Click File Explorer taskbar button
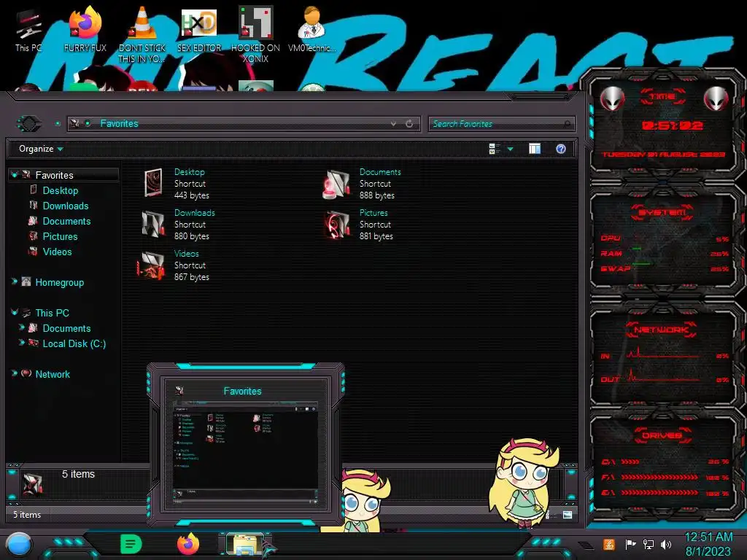747x560 pixels. [x=246, y=545]
